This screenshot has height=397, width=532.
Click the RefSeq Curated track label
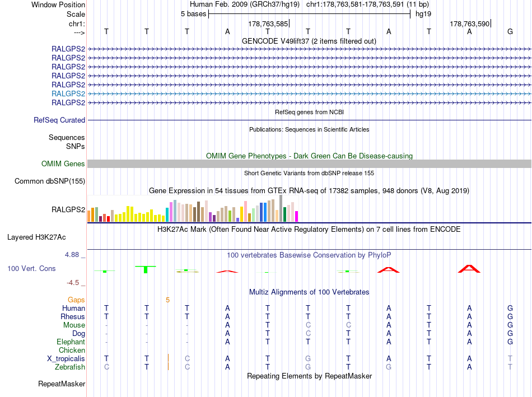click(59, 120)
